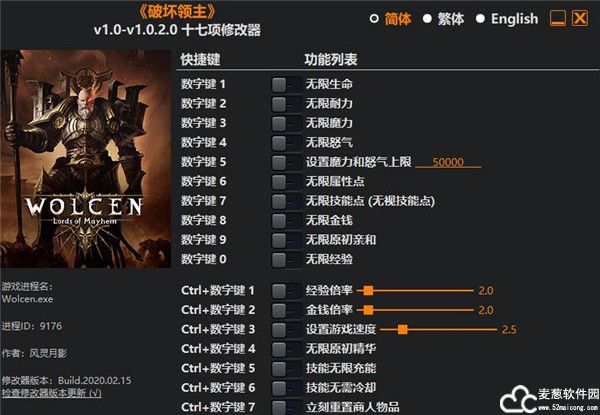Click the Wolcen game cover image
This screenshot has width=600, height=415.
[86, 158]
